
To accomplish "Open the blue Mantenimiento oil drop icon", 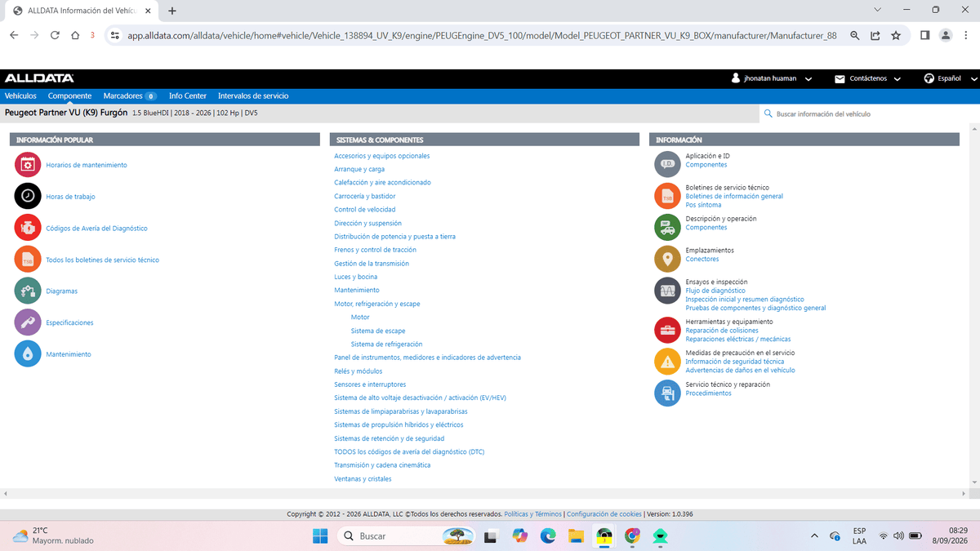I will click(28, 354).
